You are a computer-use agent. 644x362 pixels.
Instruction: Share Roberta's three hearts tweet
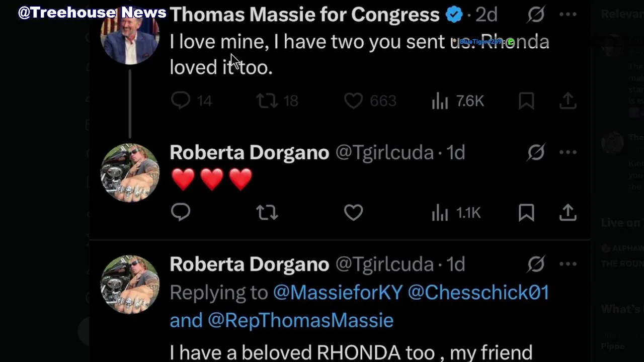[568, 213]
